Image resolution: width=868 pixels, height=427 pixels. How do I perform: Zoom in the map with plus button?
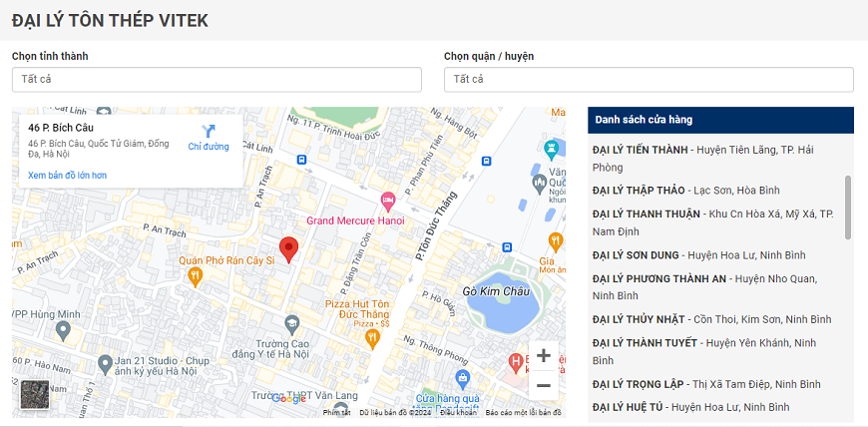pyautogui.click(x=544, y=355)
